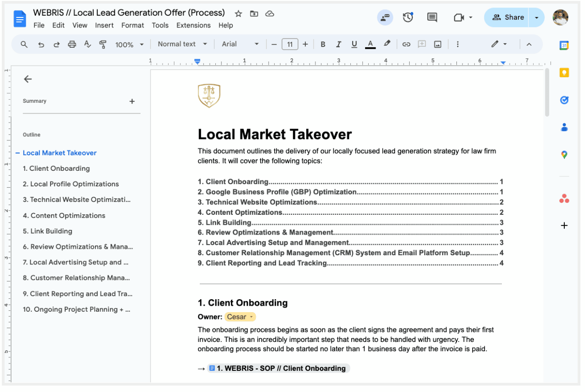Open Google Keep in side panel

564,73
